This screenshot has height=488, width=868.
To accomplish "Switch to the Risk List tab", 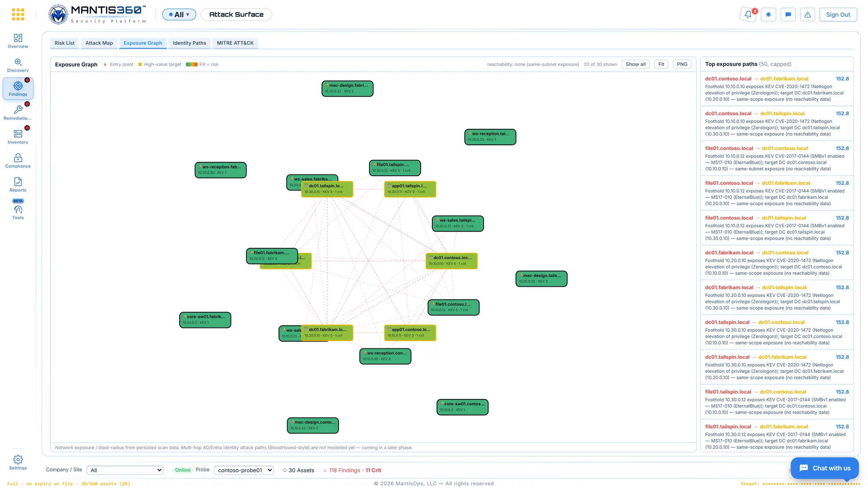I will click(x=65, y=43).
